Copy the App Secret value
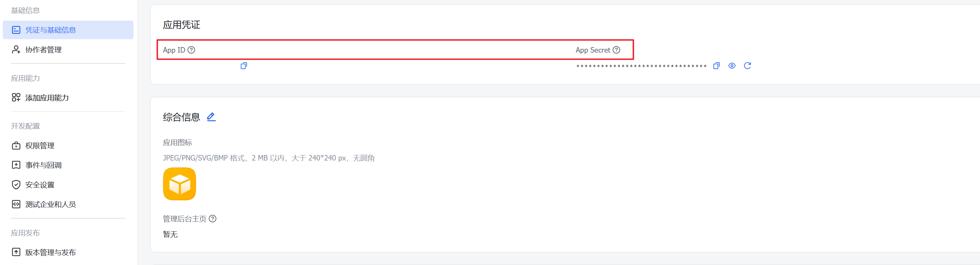This screenshot has width=980, height=265. [717, 66]
